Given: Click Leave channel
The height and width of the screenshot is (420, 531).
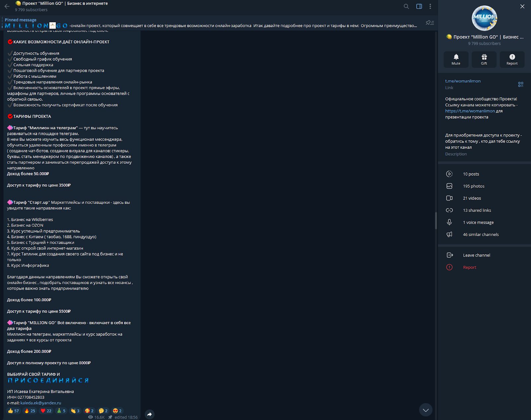Looking at the screenshot, I should [x=476, y=255].
